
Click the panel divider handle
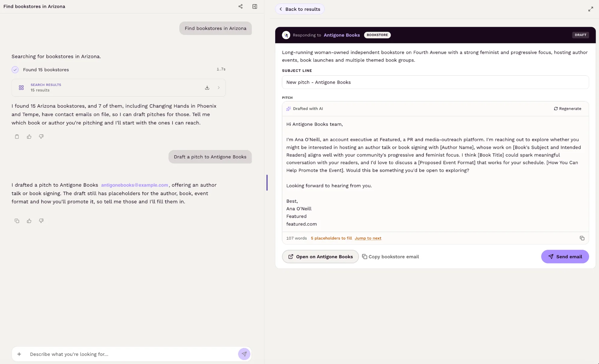pyautogui.click(x=267, y=183)
